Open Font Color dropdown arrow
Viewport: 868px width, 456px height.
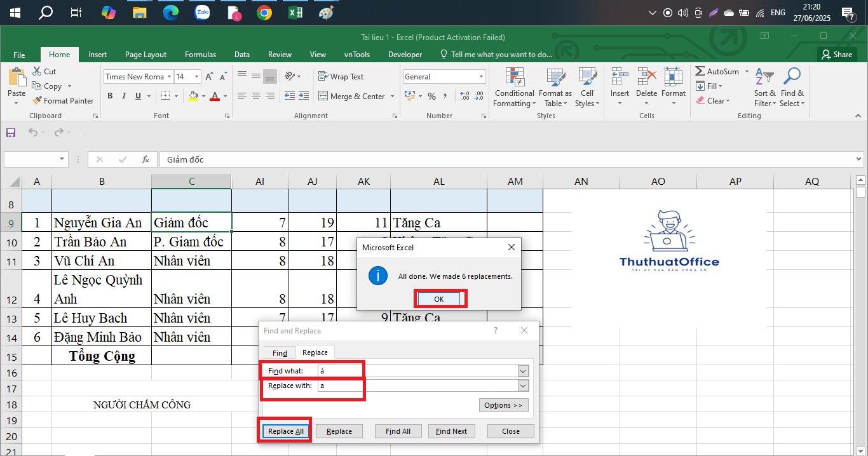[226, 96]
